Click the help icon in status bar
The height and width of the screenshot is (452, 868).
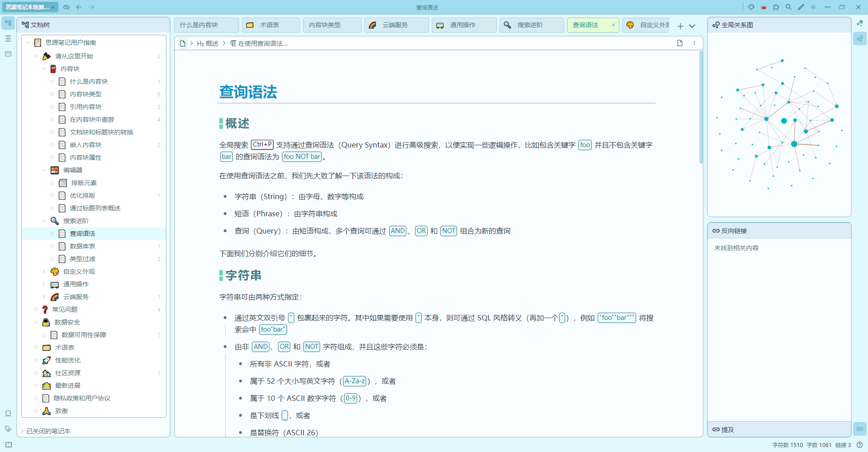pos(859,445)
